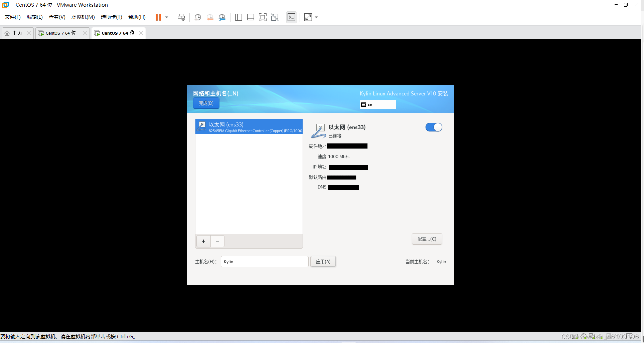
Task: Expand the stretch display dropdown arrow
Action: point(316,17)
